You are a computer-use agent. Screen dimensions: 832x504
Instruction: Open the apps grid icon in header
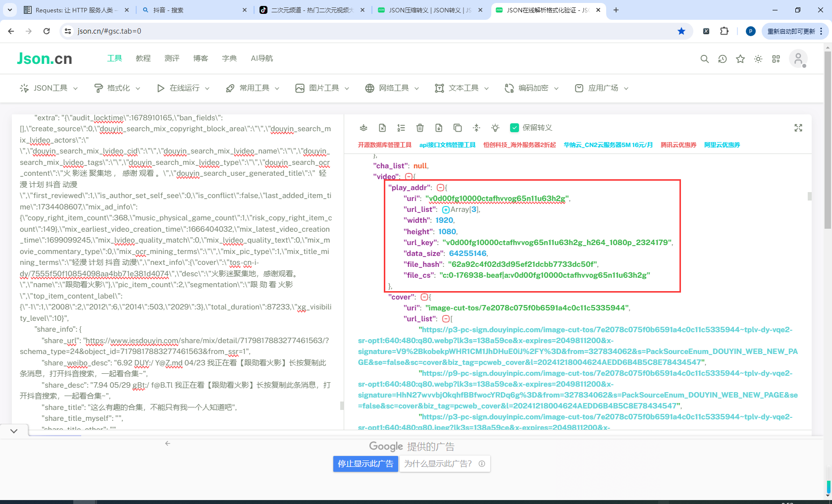click(x=776, y=59)
